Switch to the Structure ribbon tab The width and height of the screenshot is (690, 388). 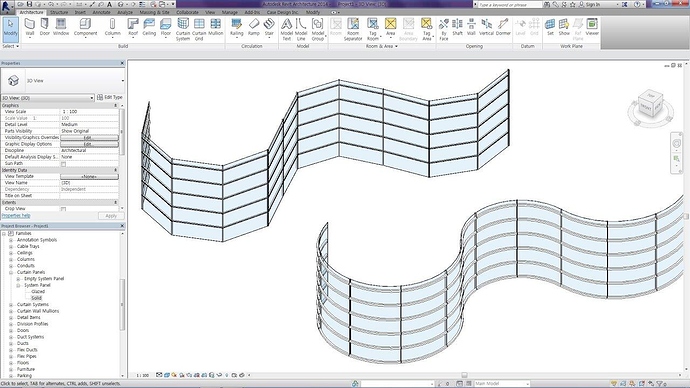[59, 12]
